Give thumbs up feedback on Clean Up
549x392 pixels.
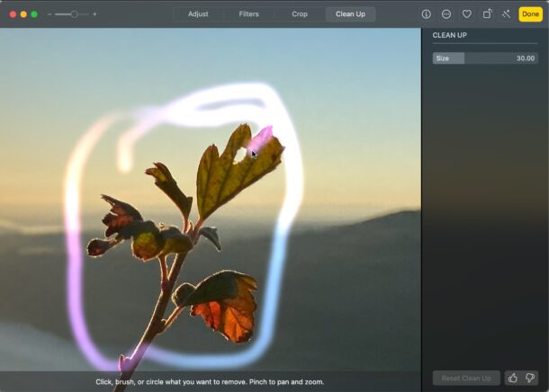point(513,378)
